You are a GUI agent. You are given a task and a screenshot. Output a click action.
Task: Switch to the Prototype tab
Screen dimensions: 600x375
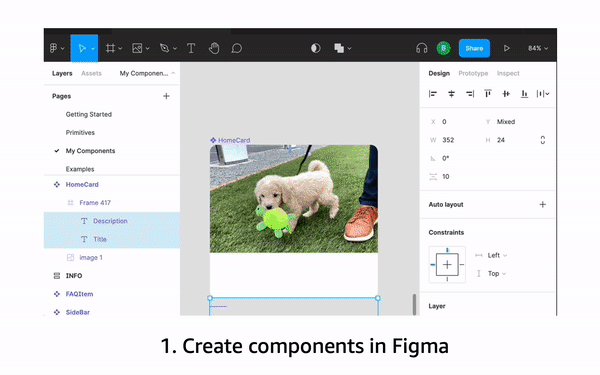(x=473, y=73)
